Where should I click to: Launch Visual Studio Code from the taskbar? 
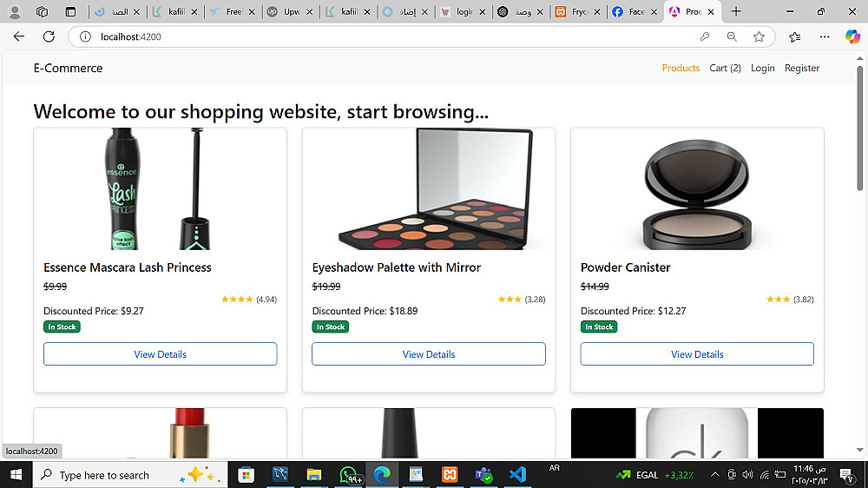[x=518, y=475]
